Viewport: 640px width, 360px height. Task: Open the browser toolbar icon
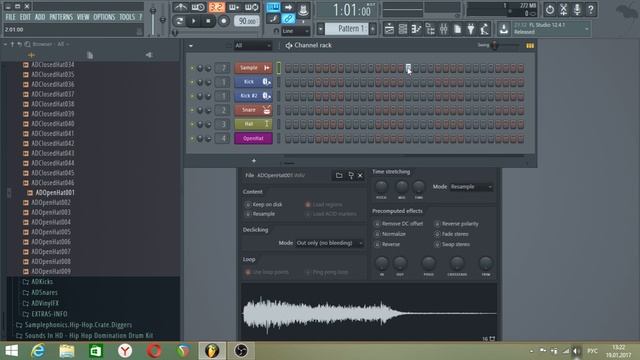430,29
